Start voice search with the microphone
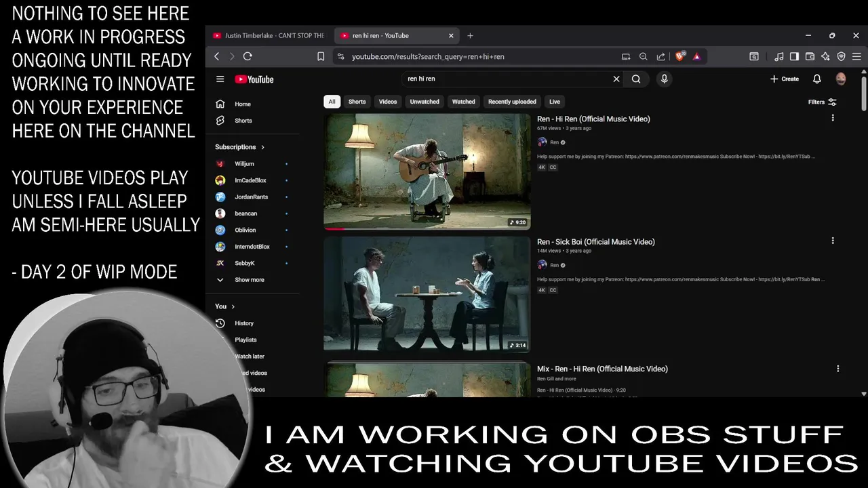The image size is (868, 488). [x=665, y=79]
